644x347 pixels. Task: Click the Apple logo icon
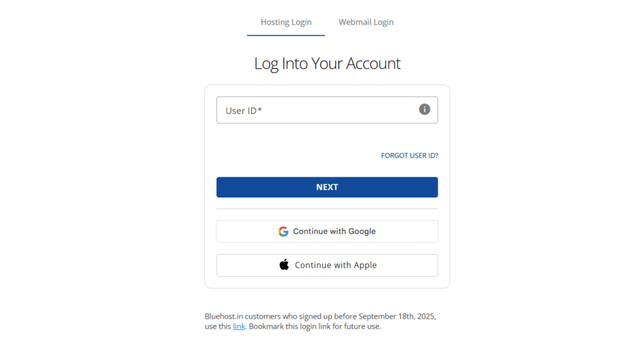coord(284,265)
